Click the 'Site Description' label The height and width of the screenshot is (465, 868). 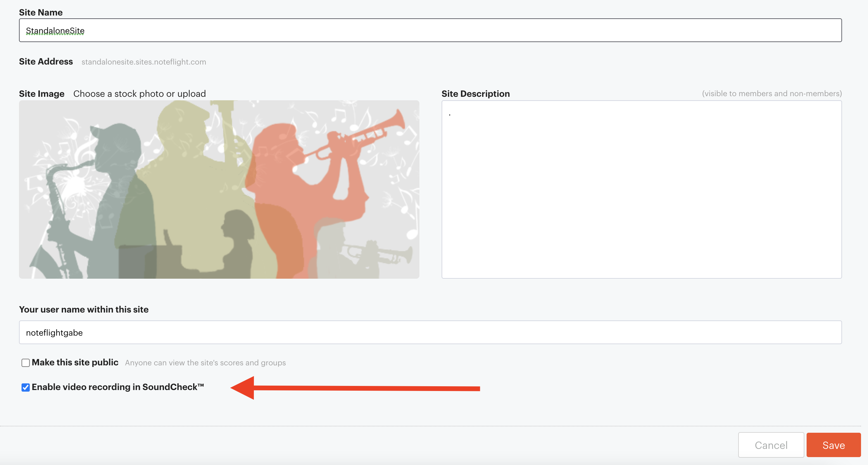tap(476, 94)
